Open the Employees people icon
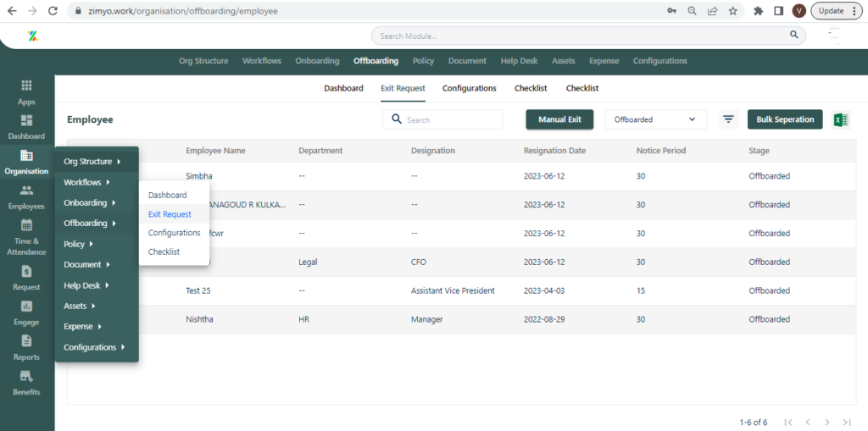The height and width of the screenshot is (431, 868). pos(26,191)
